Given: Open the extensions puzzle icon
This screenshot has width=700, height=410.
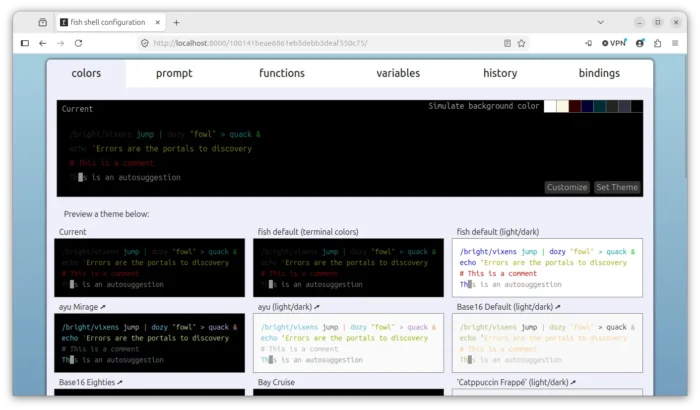Looking at the screenshot, I should tap(657, 43).
